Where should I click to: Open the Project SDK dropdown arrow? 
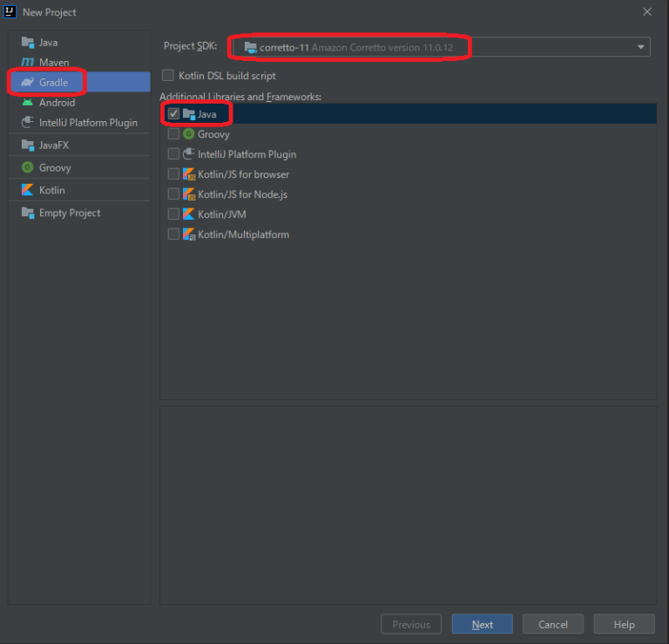point(640,47)
